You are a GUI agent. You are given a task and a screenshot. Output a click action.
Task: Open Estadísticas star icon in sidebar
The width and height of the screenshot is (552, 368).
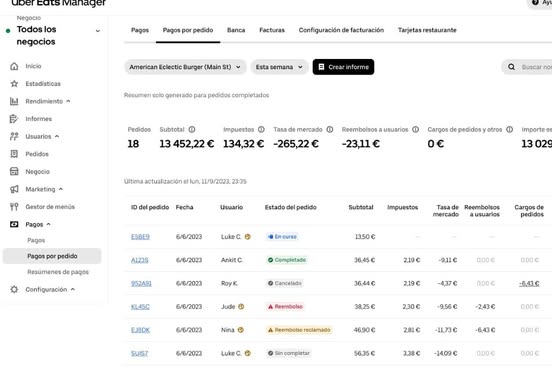(x=14, y=84)
